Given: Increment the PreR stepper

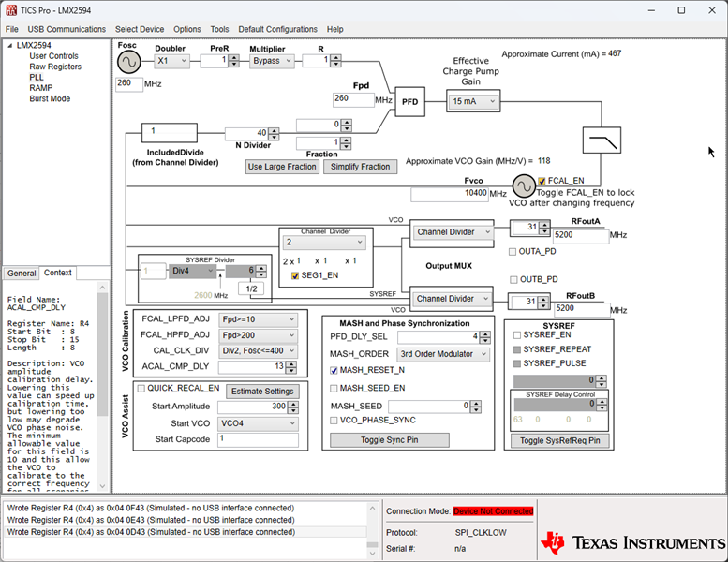Looking at the screenshot, I should click(x=234, y=57).
